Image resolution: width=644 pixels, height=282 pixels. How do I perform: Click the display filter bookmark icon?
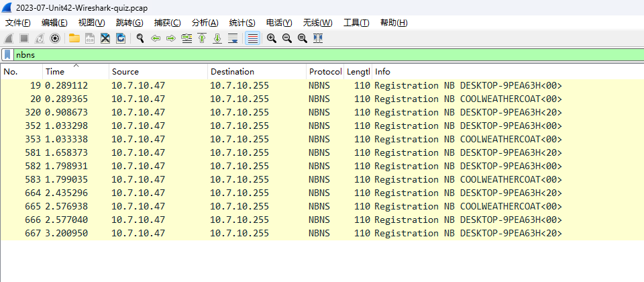coord(7,54)
